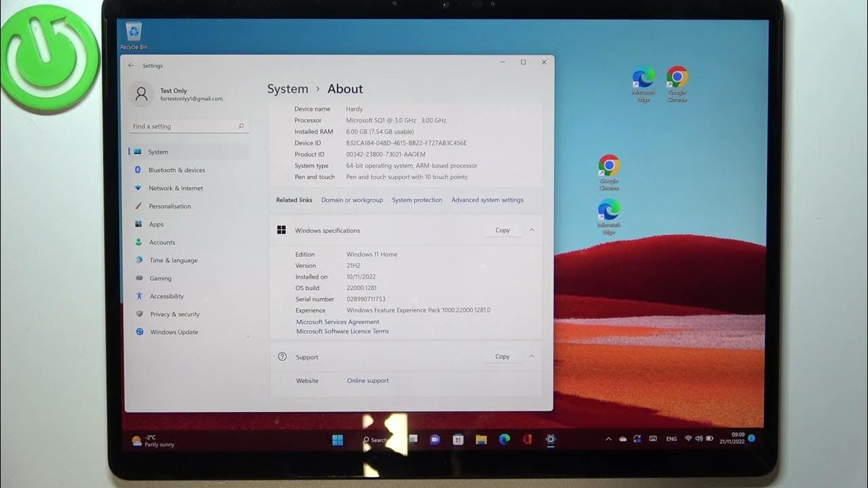Go back with the Settings back arrow

[x=132, y=66]
